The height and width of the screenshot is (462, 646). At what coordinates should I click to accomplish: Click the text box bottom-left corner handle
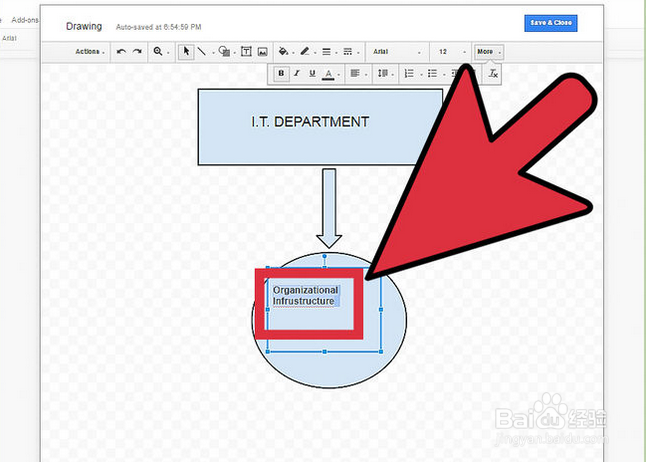tap(268, 352)
